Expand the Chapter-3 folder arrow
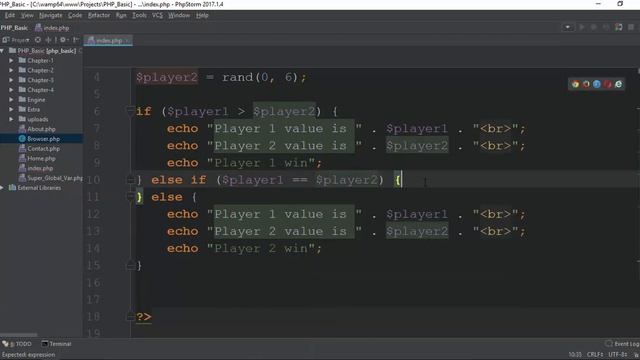640x360 pixels. (x=11, y=80)
